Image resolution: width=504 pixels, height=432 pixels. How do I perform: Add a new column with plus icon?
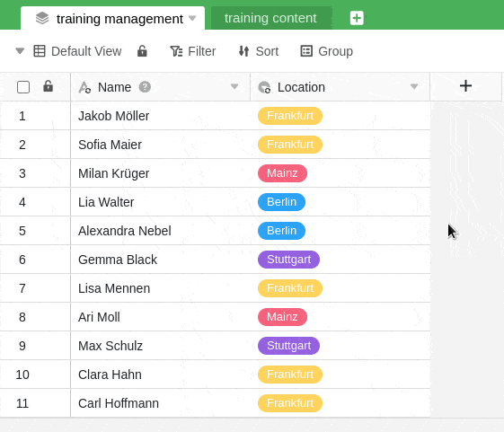pos(465,86)
